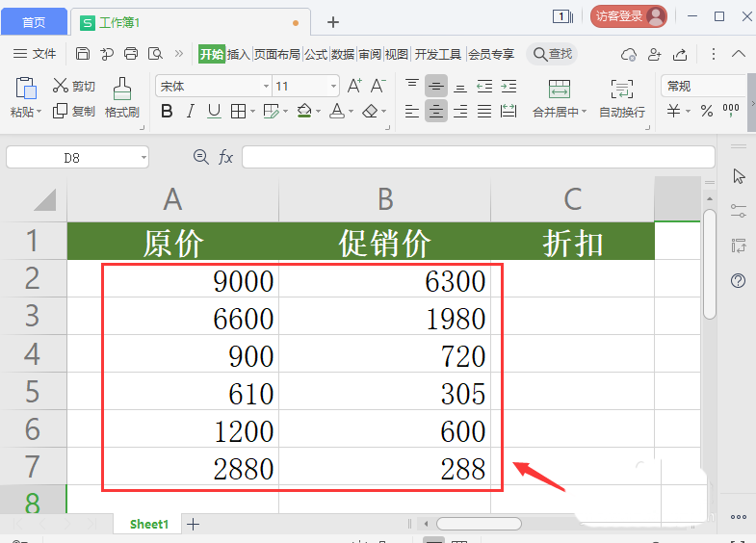756x543 pixels.
Task: Switch to the 插入 ribbon tab
Action: 238,54
